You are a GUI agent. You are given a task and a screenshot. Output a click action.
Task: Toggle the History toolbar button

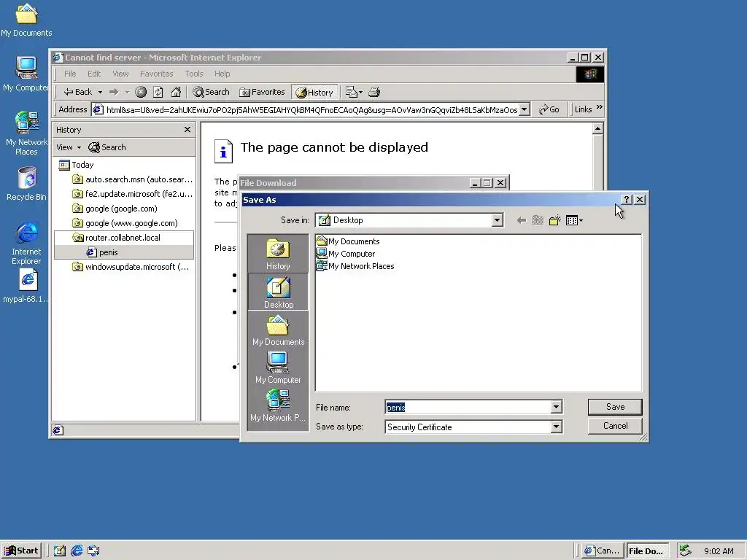pos(314,93)
